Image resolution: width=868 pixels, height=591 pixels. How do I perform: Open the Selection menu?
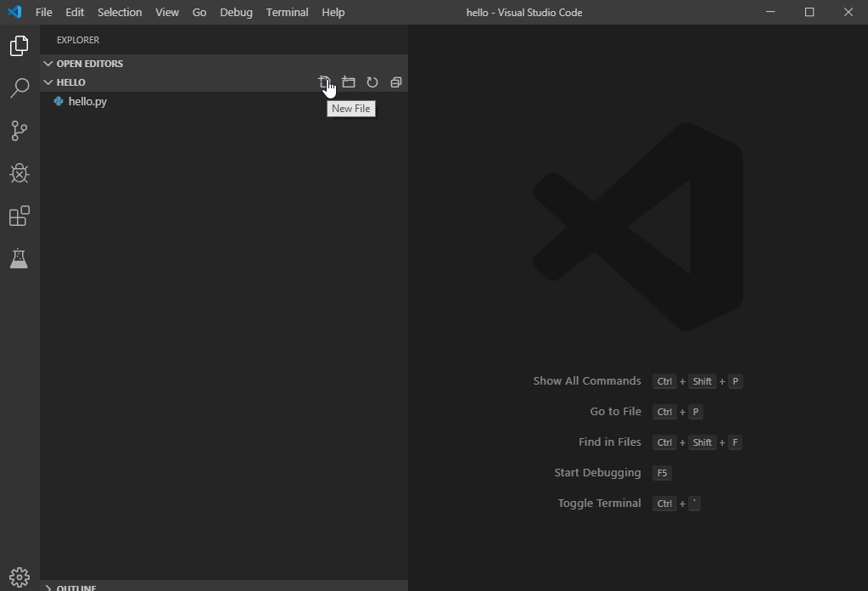tap(120, 13)
